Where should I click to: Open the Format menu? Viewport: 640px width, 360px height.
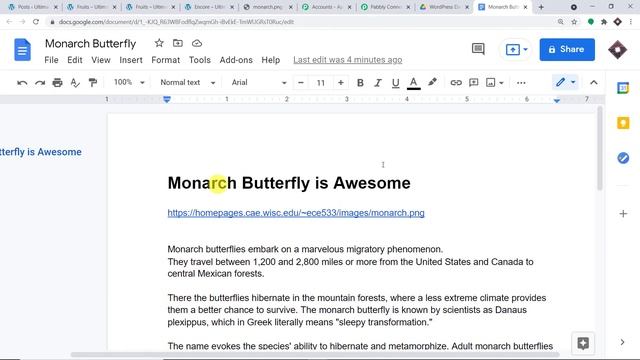(165, 60)
